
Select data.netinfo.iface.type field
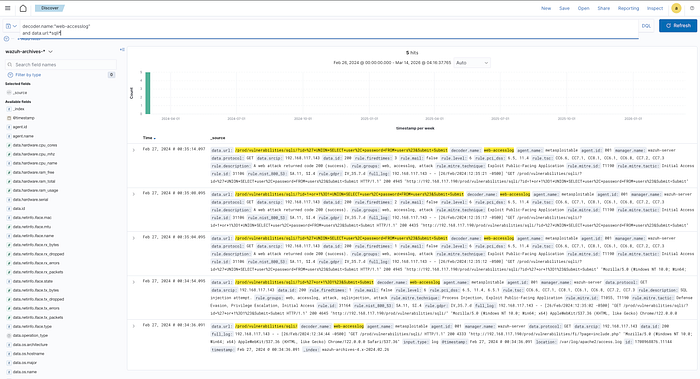point(32,326)
